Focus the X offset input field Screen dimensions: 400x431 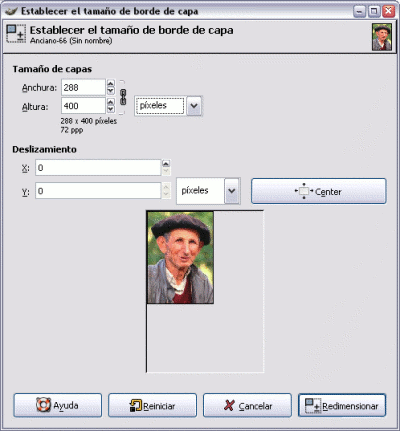click(98, 168)
